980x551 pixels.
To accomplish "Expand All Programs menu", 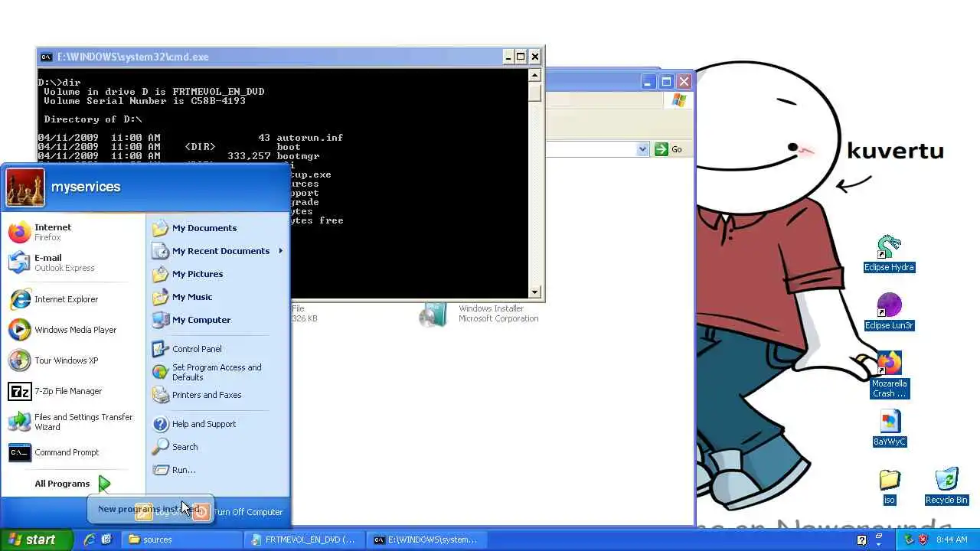I will (x=73, y=484).
